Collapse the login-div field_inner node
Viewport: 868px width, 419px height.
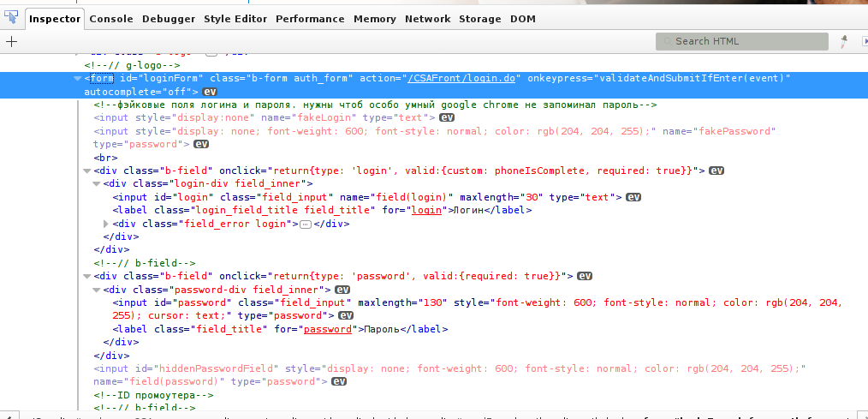[97, 183]
